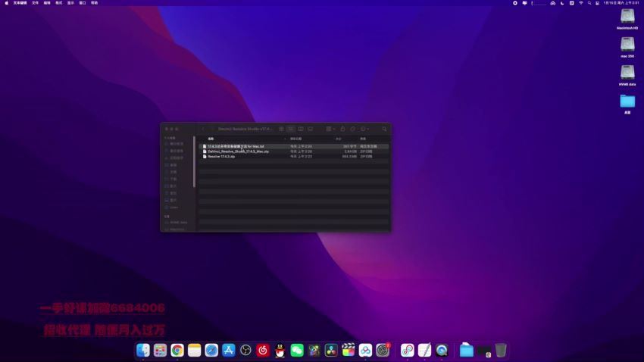Image resolution: width=644 pixels, height=362 pixels.
Task: Open the Notes app in dock
Action: click(x=194, y=350)
